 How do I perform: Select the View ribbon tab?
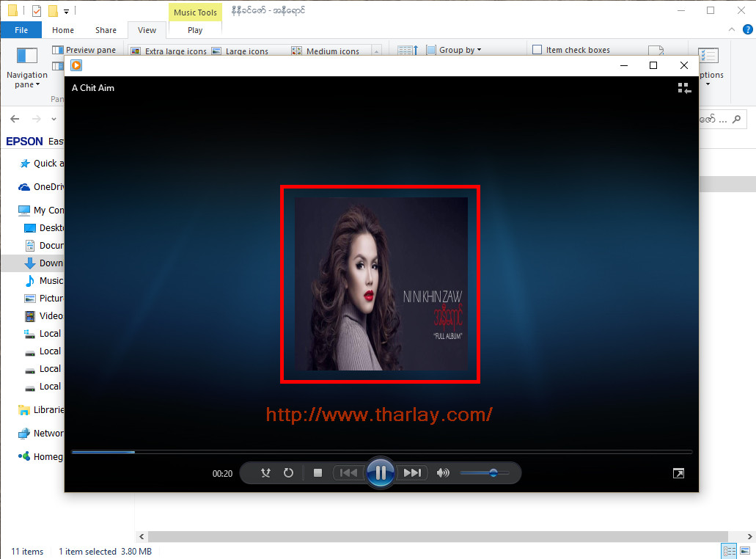(147, 30)
